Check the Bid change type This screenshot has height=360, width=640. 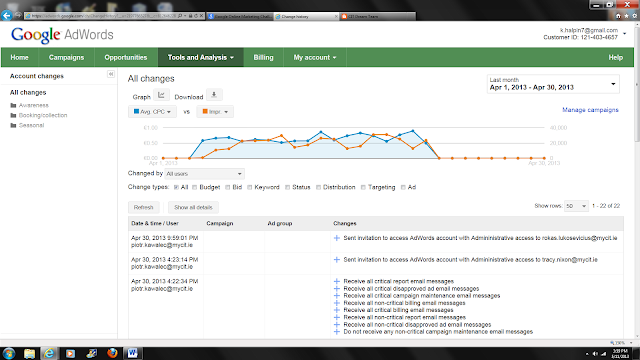(228, 187)
